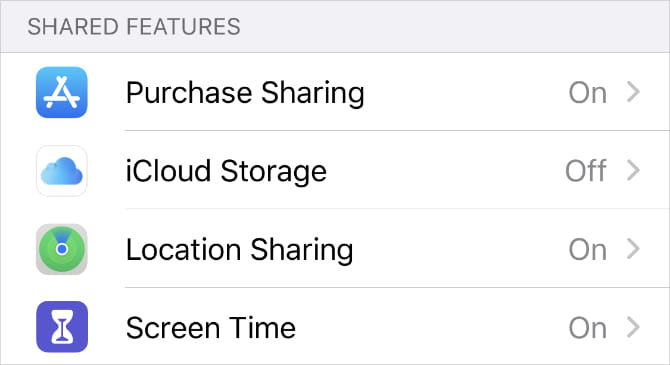Expand chevron next to Location Sharing
Image resolution: width=670 pixels, height=365 pixels.
point(633,249)
